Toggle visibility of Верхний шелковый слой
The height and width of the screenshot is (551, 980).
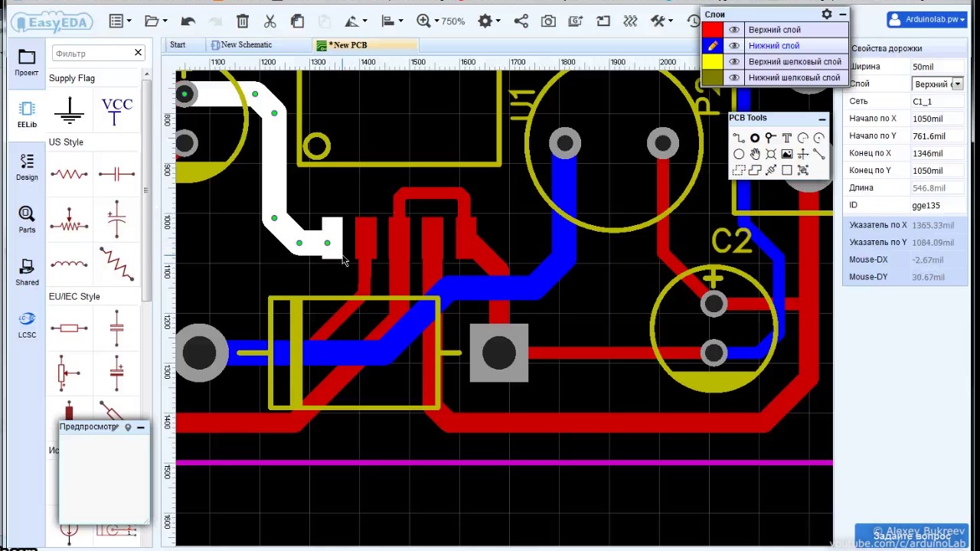733,62
